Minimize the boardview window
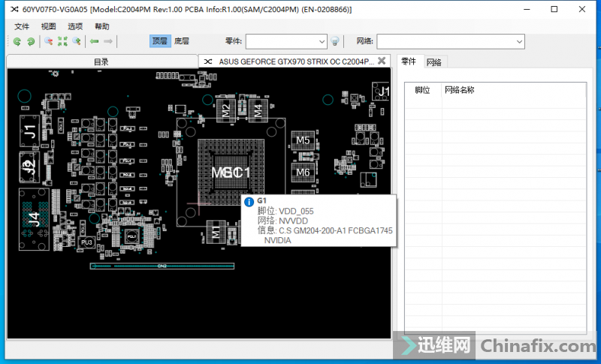The height and width of the screenshot is (364, 601). [527, 9]
